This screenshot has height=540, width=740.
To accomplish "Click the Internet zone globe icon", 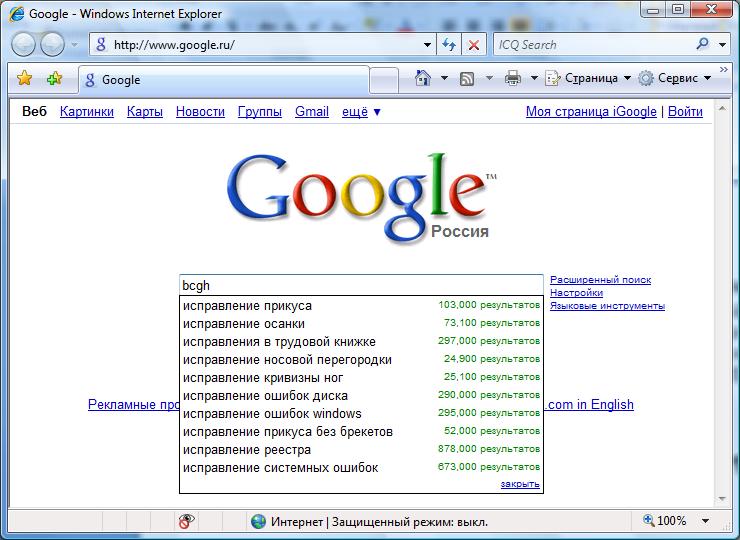I will [x=258, y=522].
